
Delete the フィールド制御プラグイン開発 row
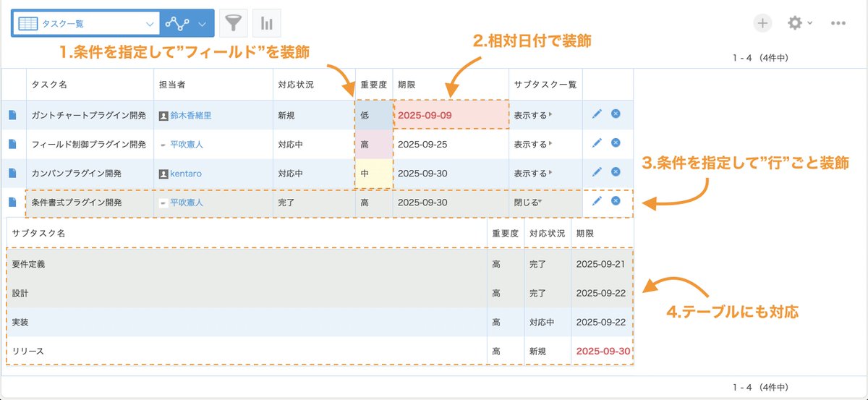pos(616,143)
